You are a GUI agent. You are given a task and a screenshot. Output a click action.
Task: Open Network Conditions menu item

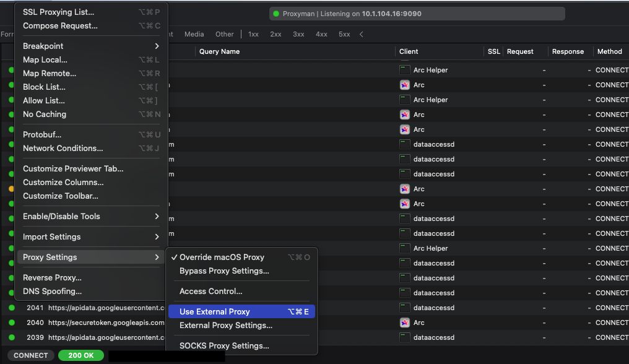tap(91, 149)
